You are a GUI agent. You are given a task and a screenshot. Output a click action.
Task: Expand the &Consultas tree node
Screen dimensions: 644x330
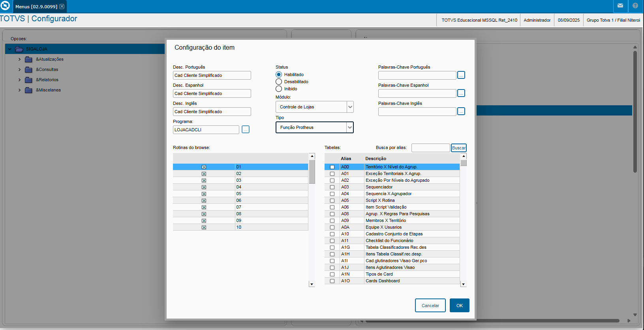pos(19,69)
